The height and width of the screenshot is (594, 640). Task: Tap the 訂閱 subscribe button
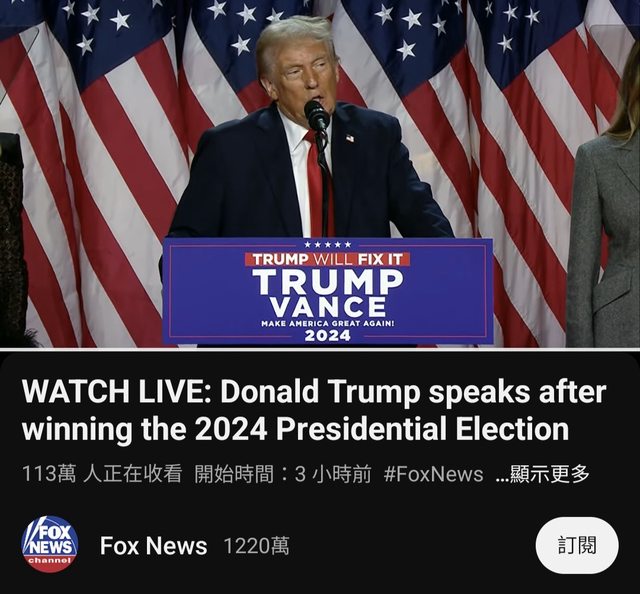click(x=577, y=545)
